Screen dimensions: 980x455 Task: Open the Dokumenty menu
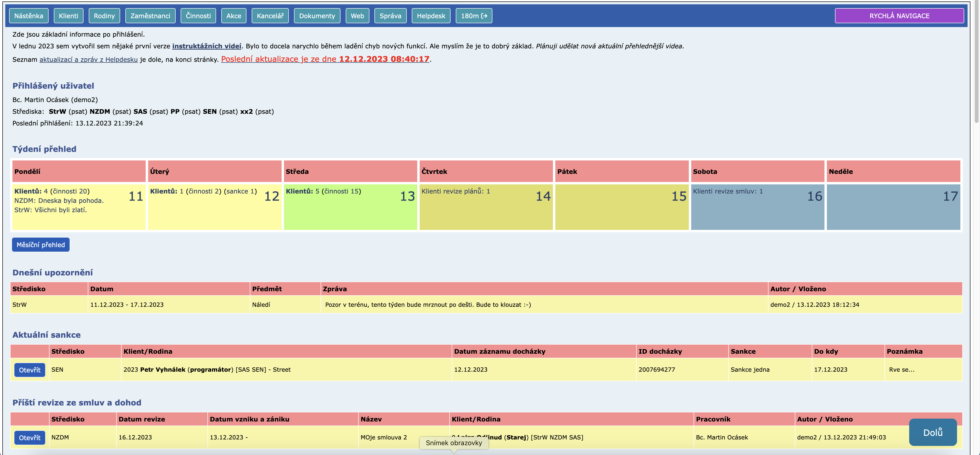tap(317, 16)
